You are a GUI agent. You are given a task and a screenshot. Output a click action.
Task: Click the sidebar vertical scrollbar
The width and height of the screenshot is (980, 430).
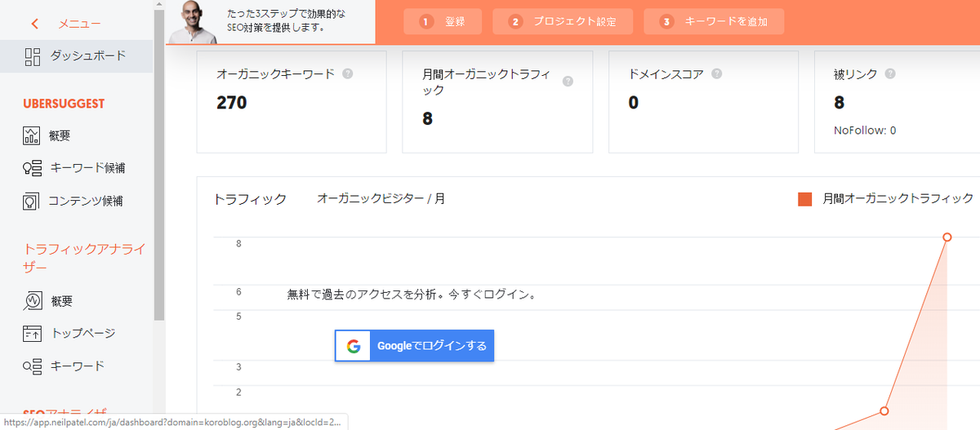pos(159,163)
